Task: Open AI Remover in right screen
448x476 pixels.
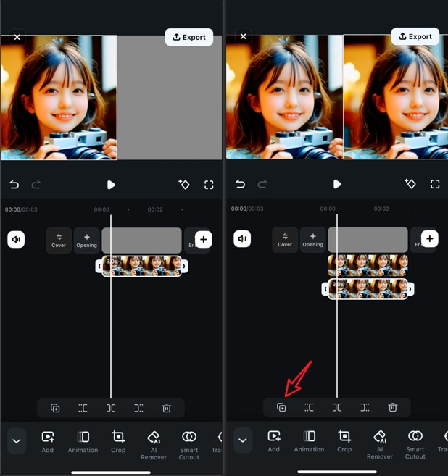Action: [380, 445]
